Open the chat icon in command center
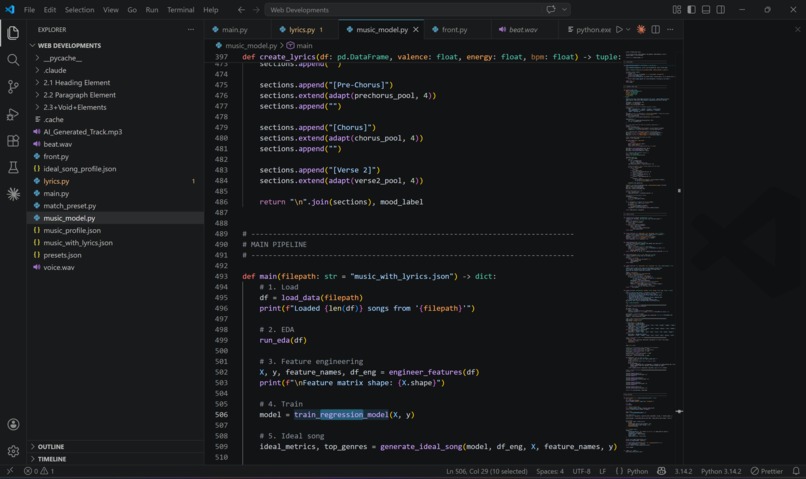Screen dimensions: 806x479 pyautogui.click(x=551, y=10)
